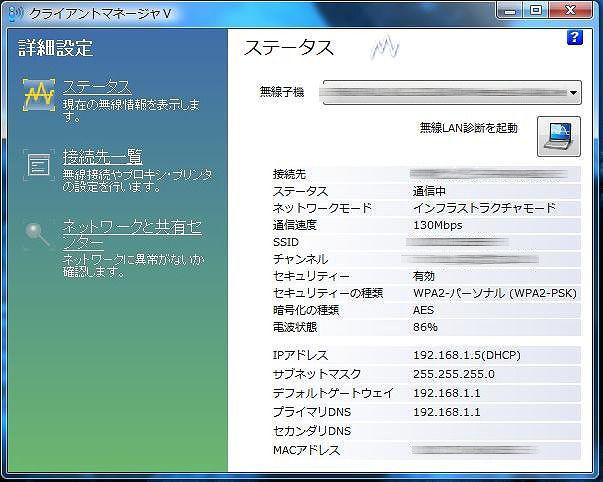Open help with the blue question mark icon
The image size is (603, 482).
[575, 37]
